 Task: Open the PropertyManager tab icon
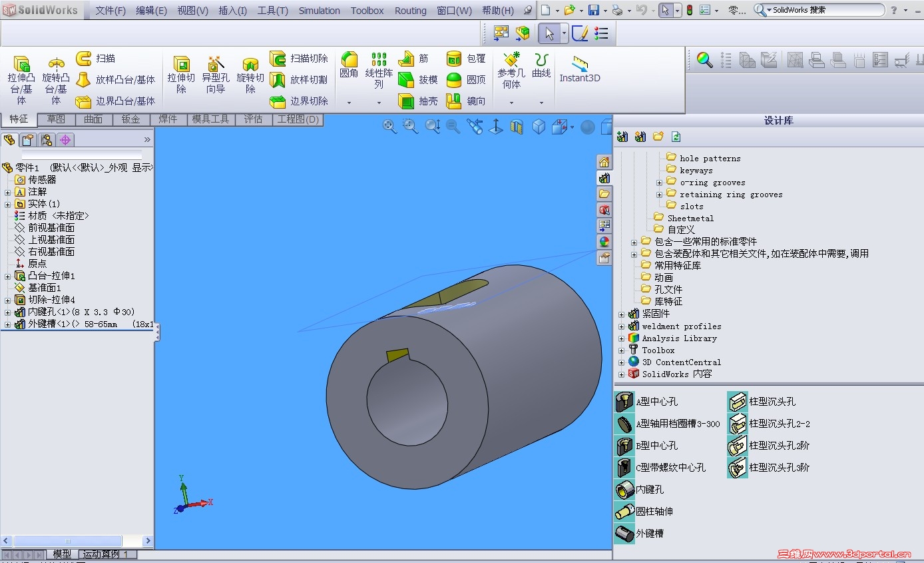point(27,140)
